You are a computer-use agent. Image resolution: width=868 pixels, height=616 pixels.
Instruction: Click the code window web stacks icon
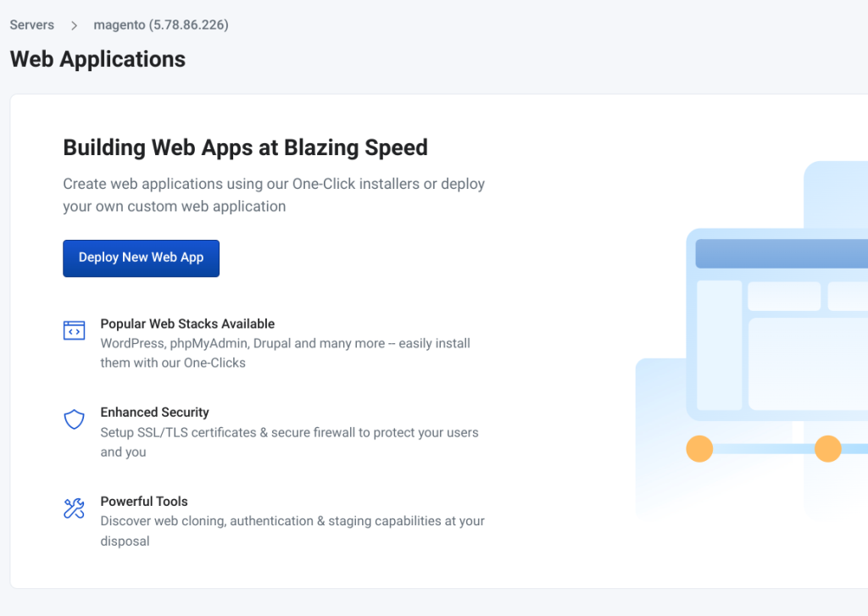pyautogui.click(x=75, y=330)
